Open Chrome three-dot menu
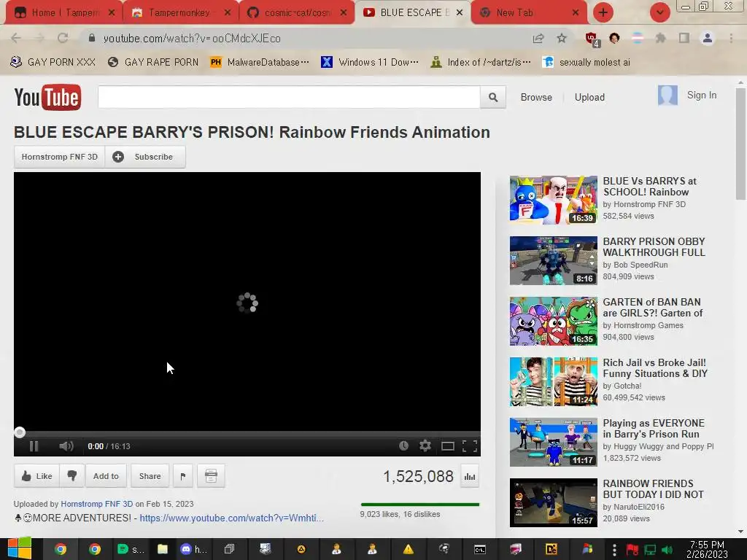 point(731,38)
